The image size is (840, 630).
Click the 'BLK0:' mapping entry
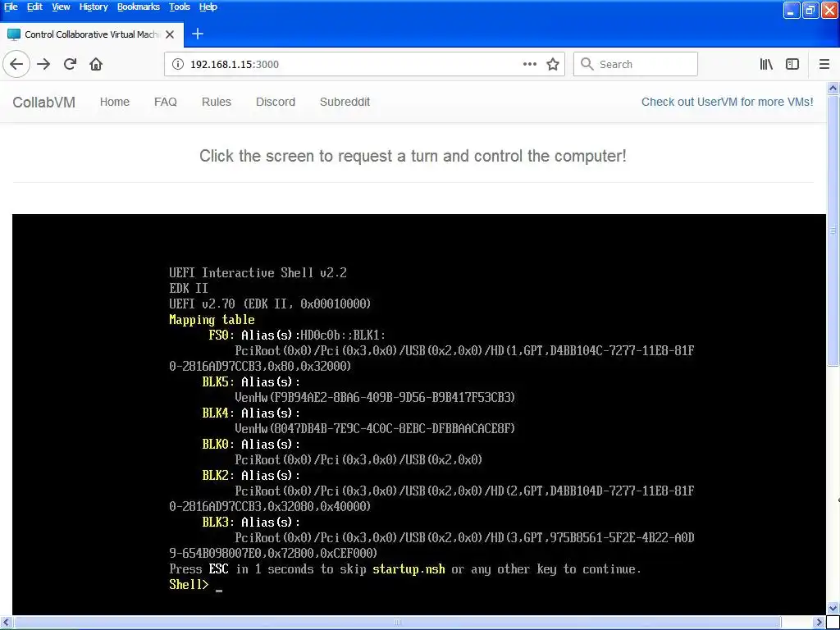click(x=218, y=444)
